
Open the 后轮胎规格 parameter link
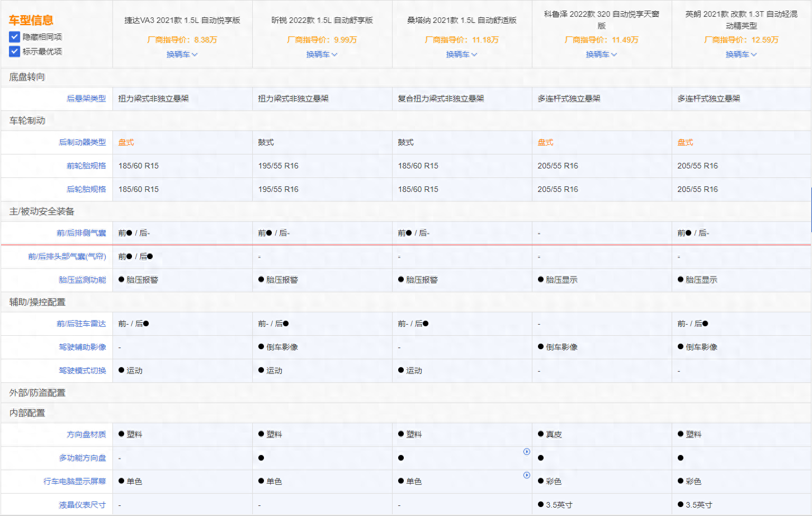(86, 189)
